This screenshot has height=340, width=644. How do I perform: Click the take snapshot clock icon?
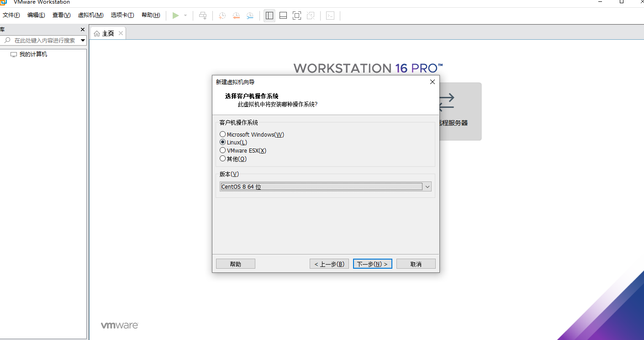click(x=222, y=16)
